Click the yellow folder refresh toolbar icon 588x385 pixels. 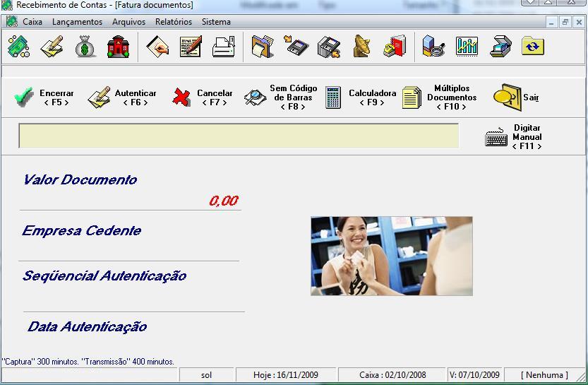[533, 46]
